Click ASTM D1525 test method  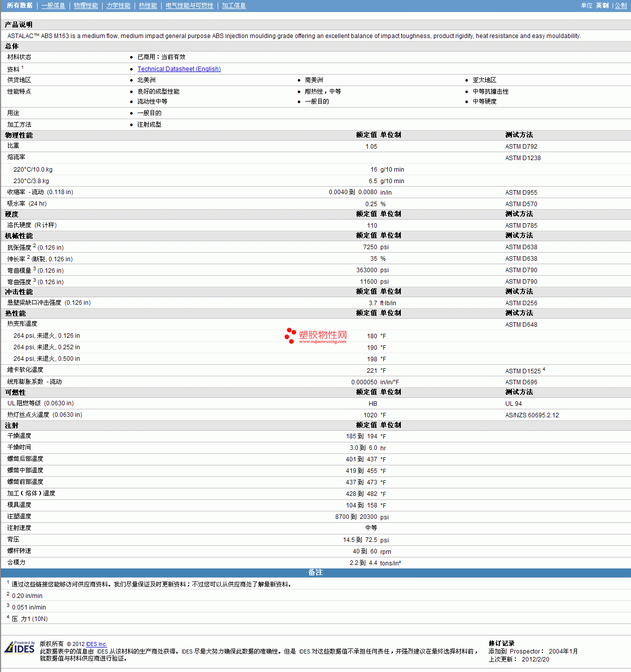523,371
